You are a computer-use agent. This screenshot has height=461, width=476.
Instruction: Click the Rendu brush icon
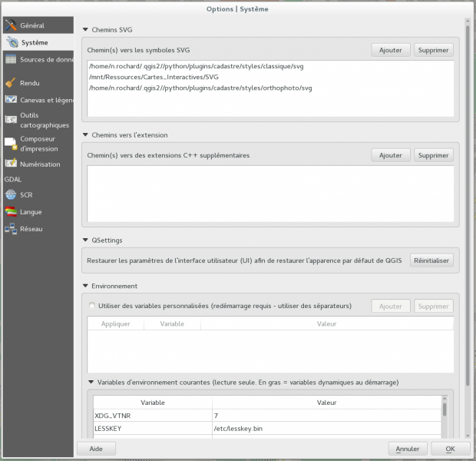click(x=11, y=82)
